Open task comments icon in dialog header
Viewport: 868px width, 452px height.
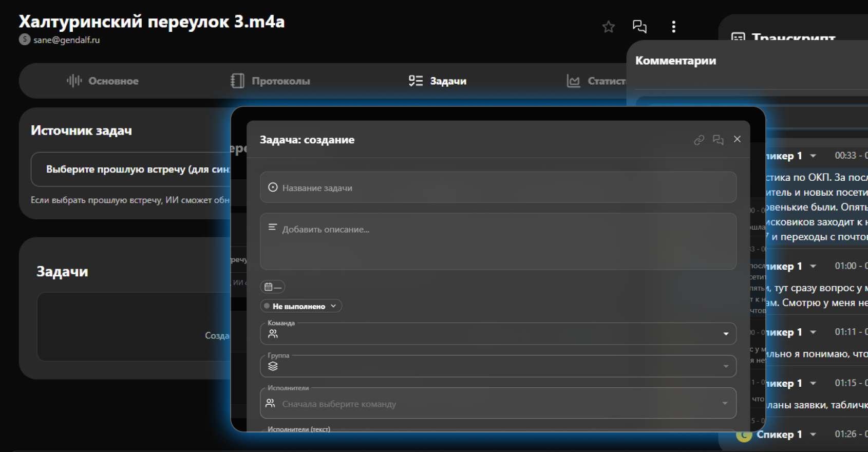point(718,140)
